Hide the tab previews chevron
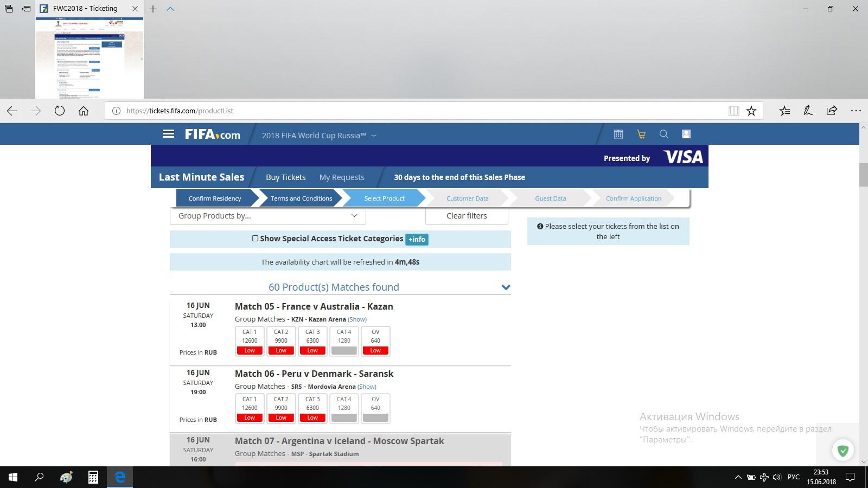 (x=170, y=9)
